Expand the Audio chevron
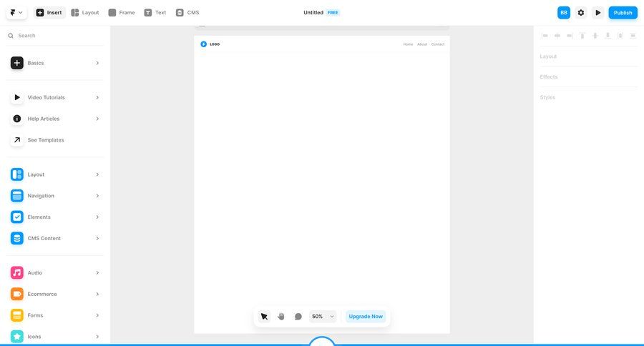 tap(97, 273)
